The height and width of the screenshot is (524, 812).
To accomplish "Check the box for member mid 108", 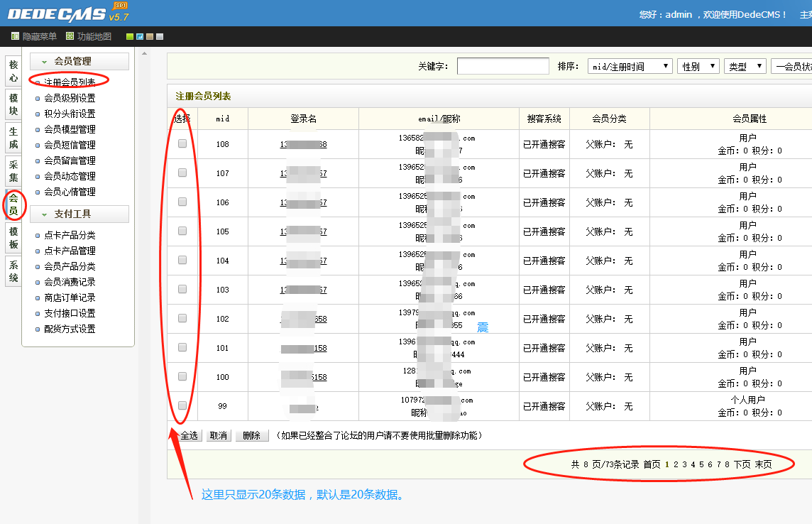I will pos(182,143).
